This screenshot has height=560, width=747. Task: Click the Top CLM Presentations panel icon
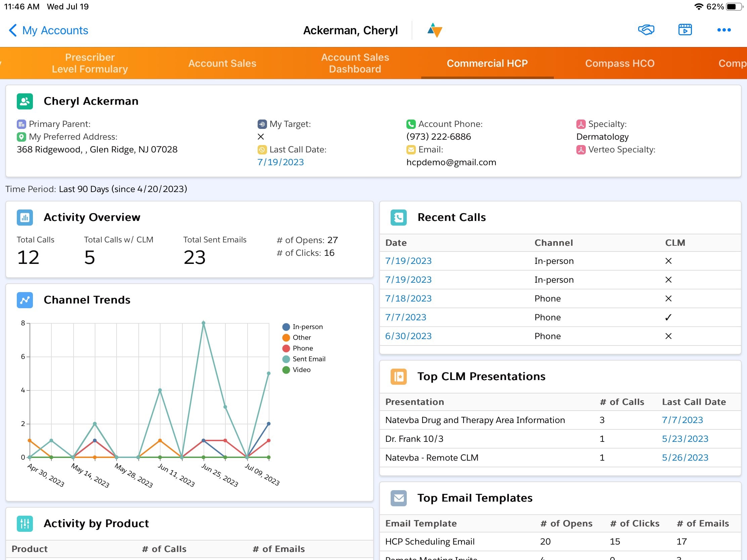398,377
